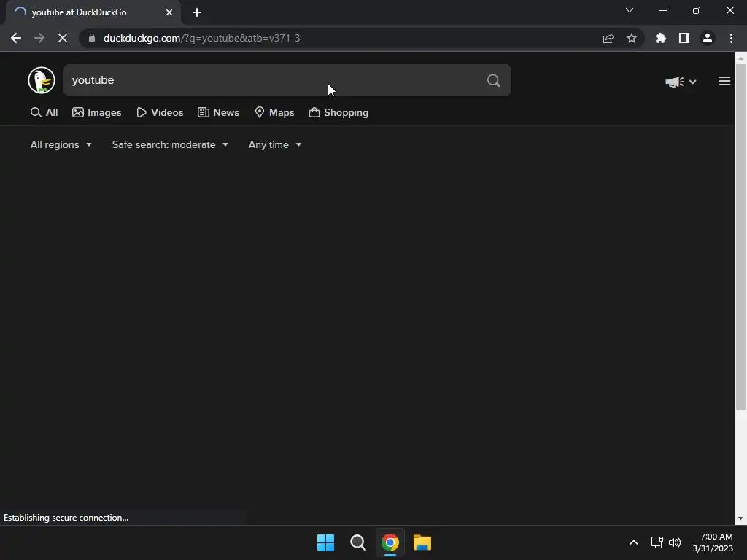This screenshot has height=560, width=747.
Task: Close the youtube at DuckDuckGo tab
Action: pos(169,12)
